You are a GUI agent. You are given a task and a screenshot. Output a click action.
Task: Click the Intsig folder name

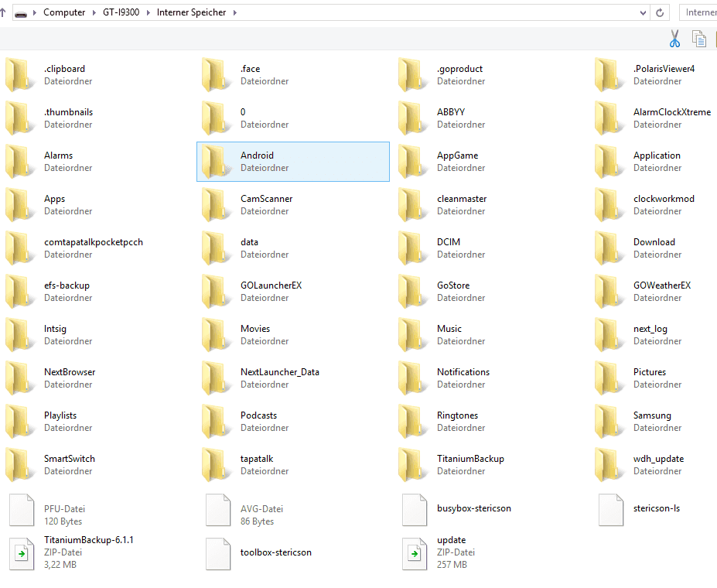point(56,330)
